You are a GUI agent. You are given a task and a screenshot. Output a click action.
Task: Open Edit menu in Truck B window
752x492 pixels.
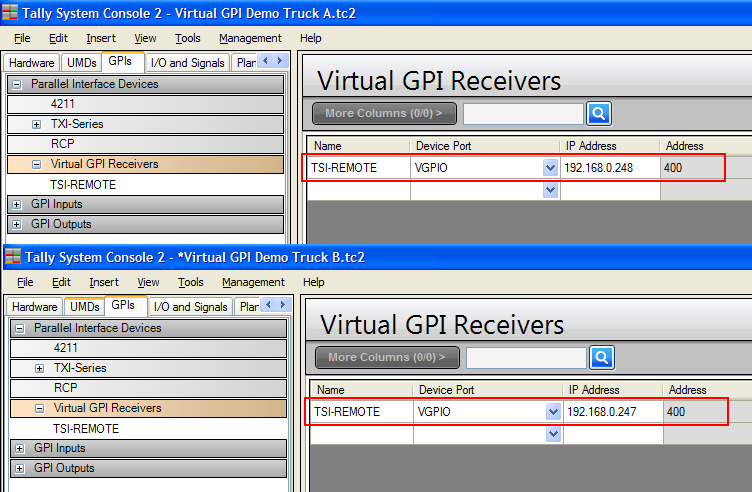[x=61, y=282]
